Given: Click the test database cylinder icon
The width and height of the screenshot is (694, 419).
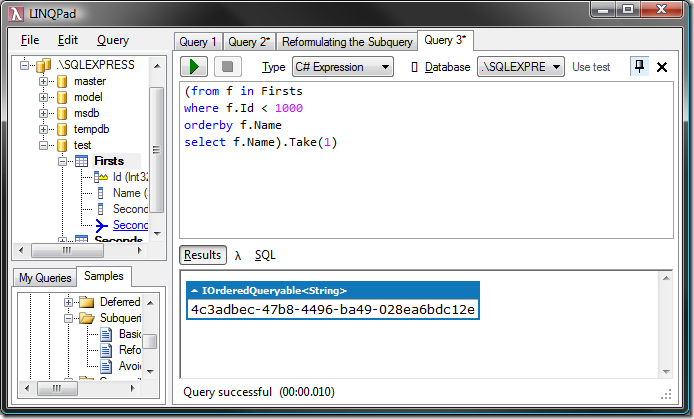Looking at the screenshot, I should 62,145.
